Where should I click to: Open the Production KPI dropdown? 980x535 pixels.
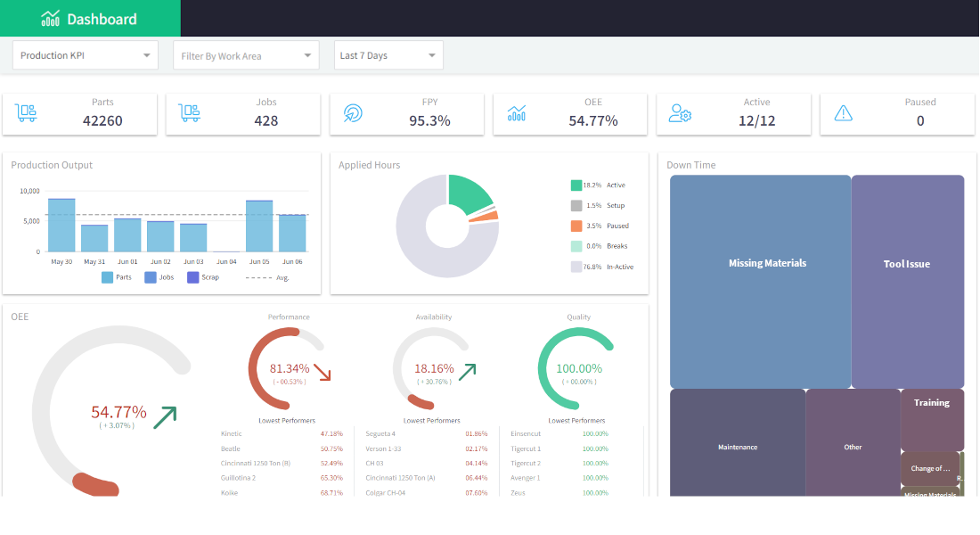(x=85, y=54)
